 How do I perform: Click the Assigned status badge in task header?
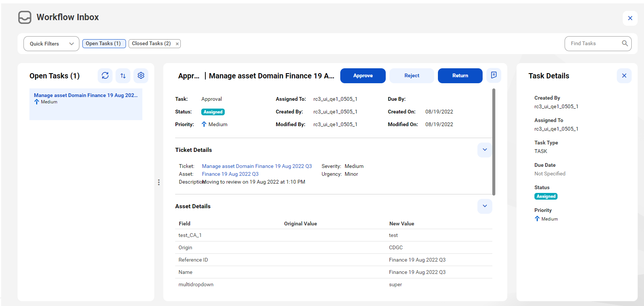click(213, 112)
